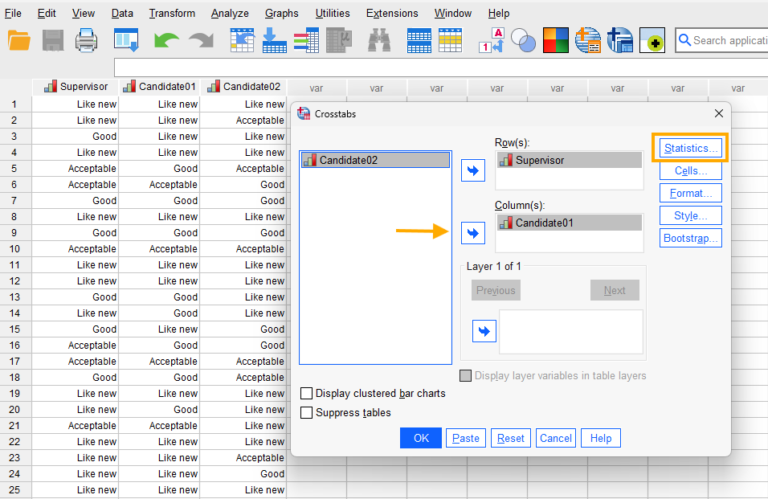Image resolution: width=768 pixels, height=499 pixels.
Task: Open the Edit menu
Action: (47, 13)
